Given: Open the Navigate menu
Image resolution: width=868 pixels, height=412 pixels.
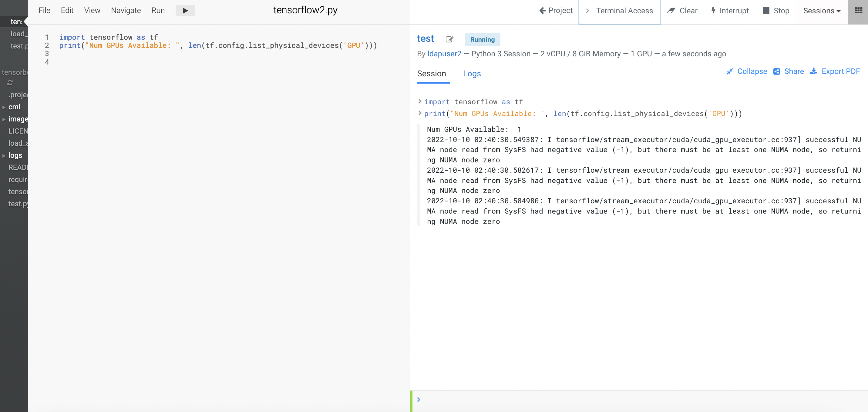Looking at the screenshot, I should point(126,10).
